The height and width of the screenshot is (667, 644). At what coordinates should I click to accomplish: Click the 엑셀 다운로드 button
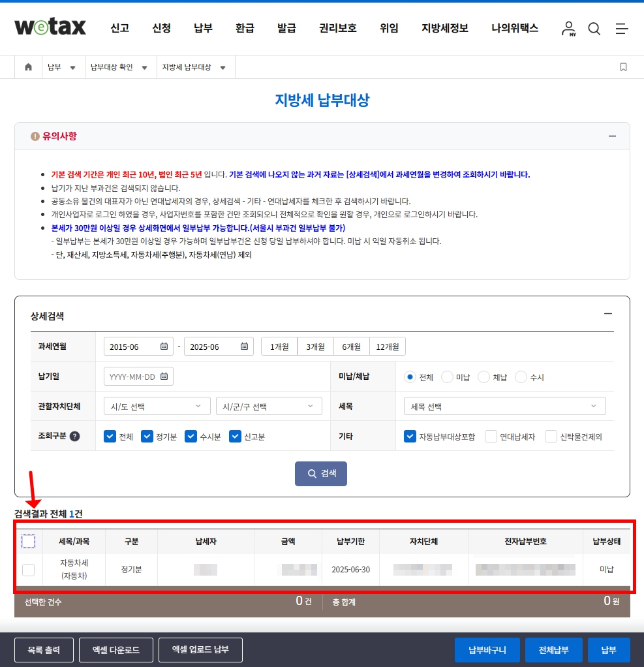115,650
